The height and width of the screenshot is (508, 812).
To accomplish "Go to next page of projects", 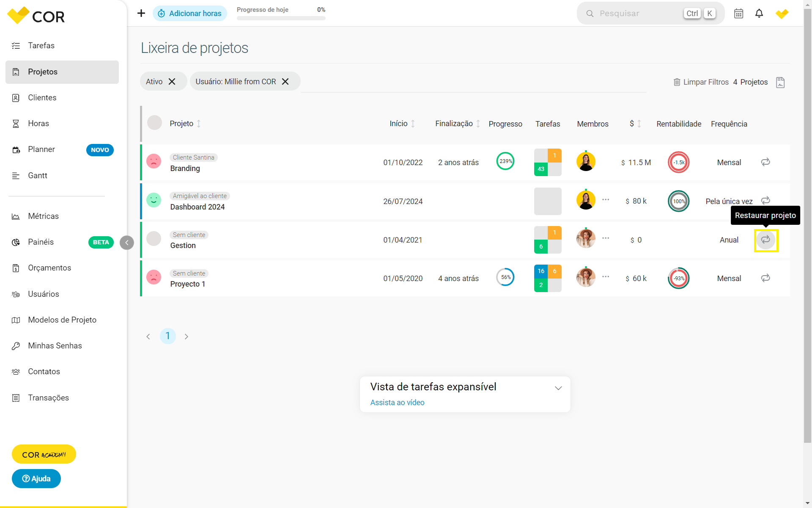I will point(187,337).
